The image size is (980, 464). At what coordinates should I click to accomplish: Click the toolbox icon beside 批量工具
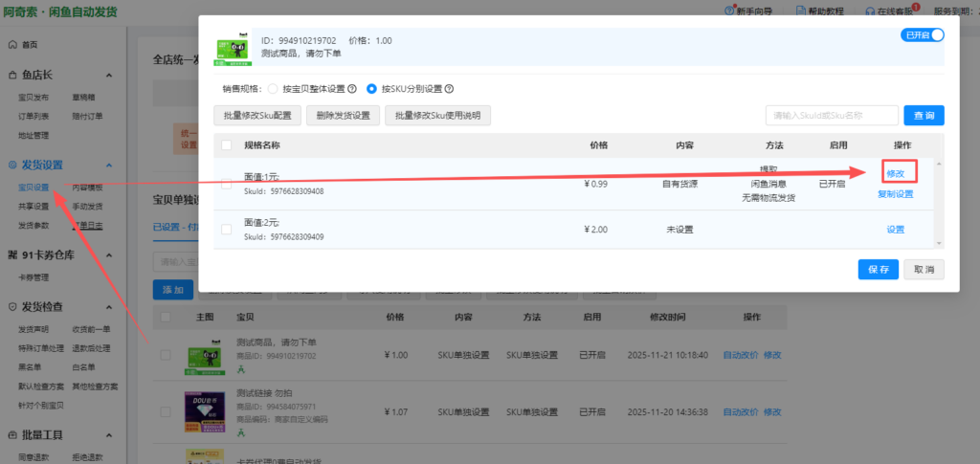coord(12,434)
